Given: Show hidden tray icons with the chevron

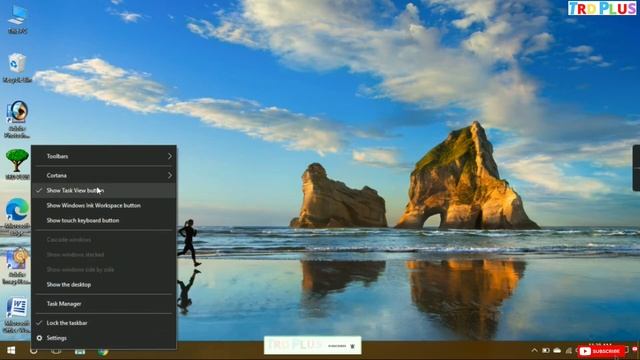Looking at the screenshot, I should (x=534, y=350).
